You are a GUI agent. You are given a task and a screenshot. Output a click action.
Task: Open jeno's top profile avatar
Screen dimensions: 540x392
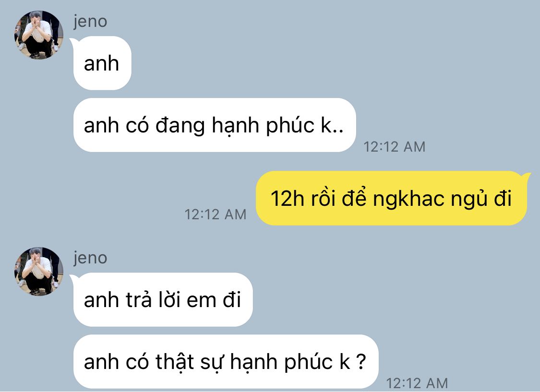[38, 35]
